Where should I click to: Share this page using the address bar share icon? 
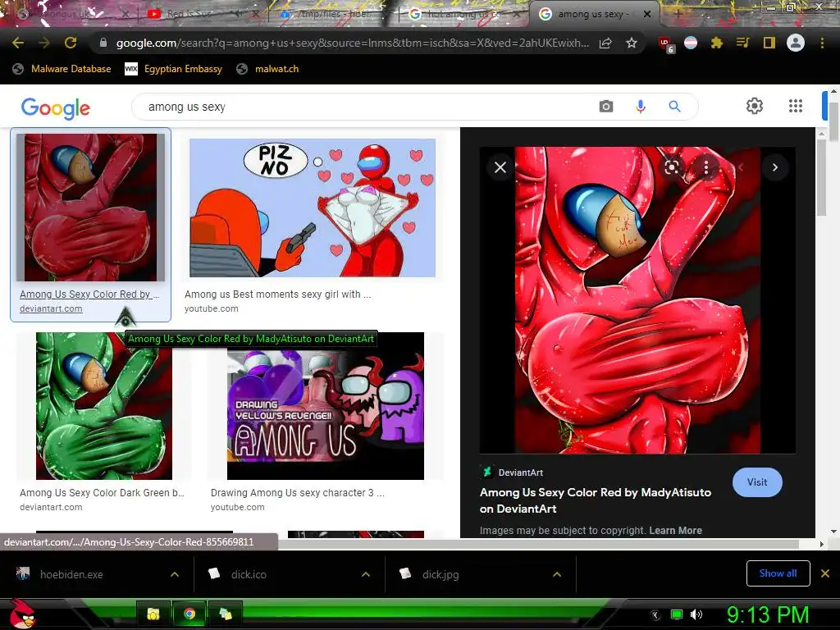[605, 43]
